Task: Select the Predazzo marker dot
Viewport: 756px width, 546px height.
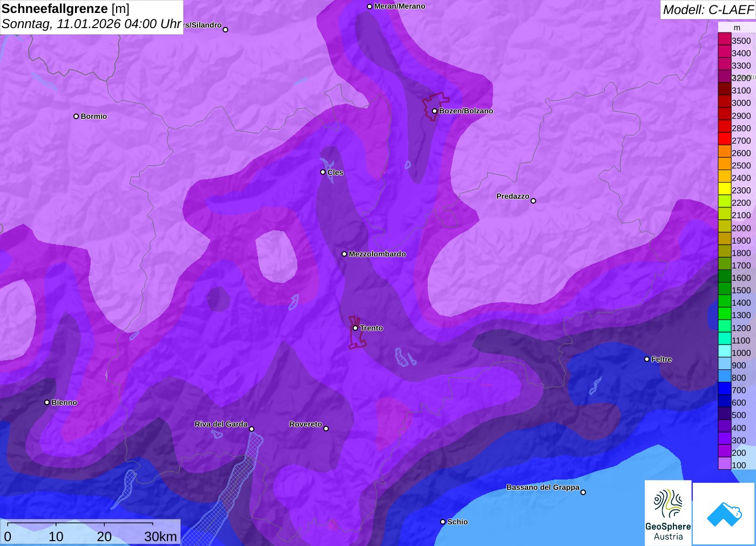Action: (x=534, y=201)
